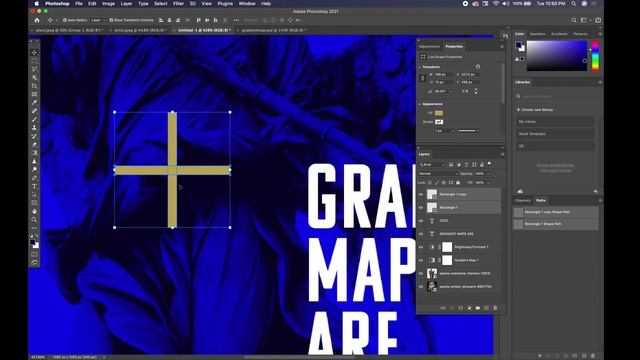
Task: Switch to the Adjustments tab
Action: pyautogui.click(x=429, y=47)
